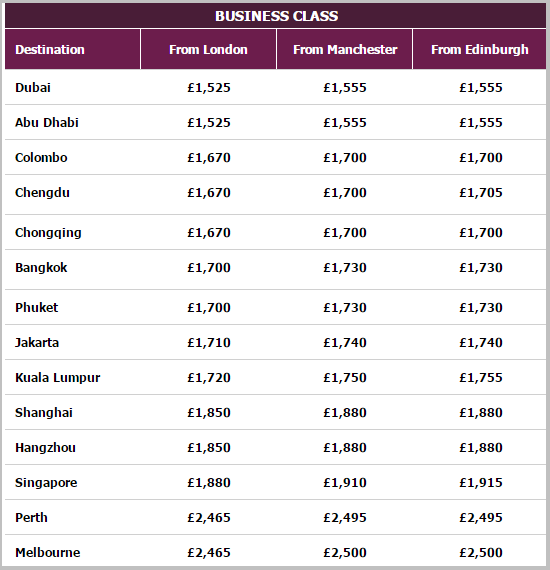Select Colombo fare from London

pyautogui.click(x=209, y=158)
